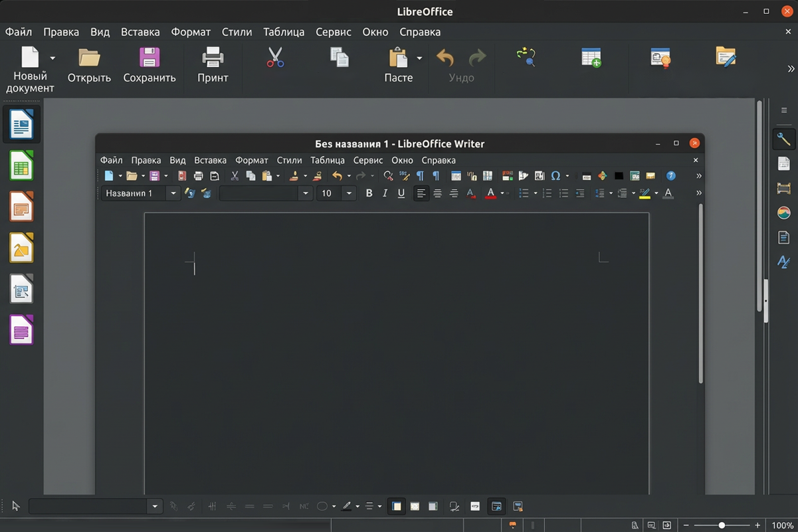Click the large table-insert icon in outer toolbar
Image resolution: width=798 pixels, height=532 pixels.
591,57
